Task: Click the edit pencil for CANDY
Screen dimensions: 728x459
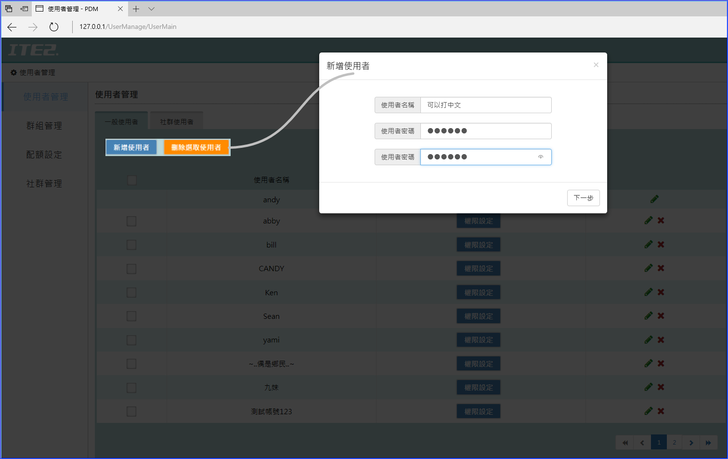Action: [649, 268]
